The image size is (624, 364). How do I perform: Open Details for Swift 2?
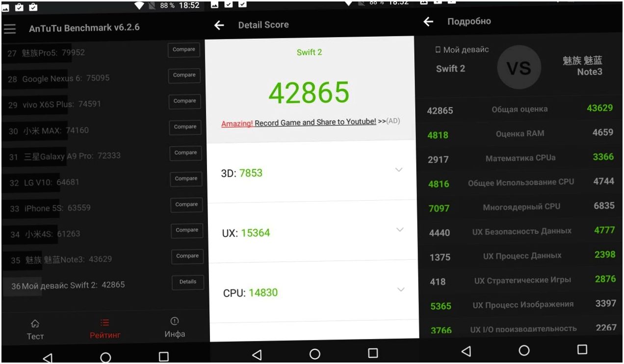tap(188, 282)
